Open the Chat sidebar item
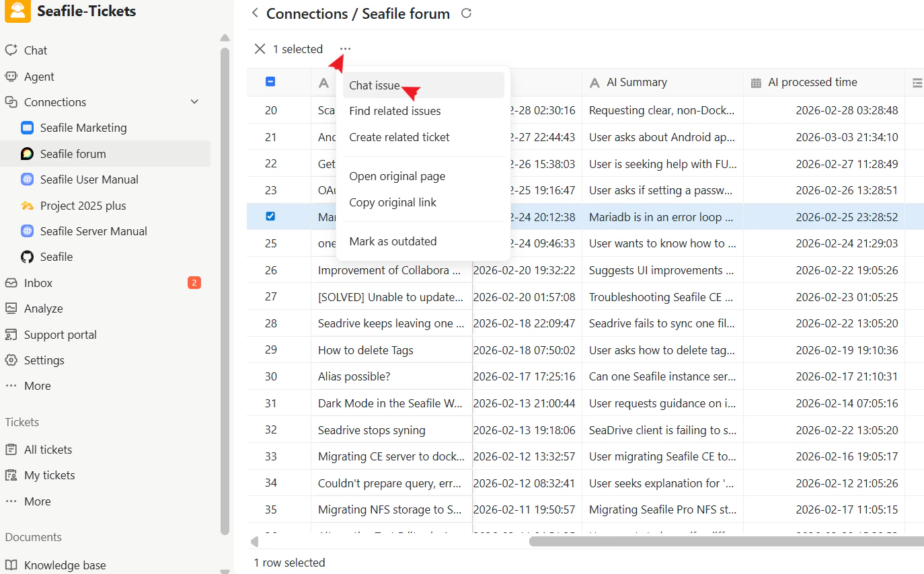Viewport: 924px width, 574px height. point(36,50)
